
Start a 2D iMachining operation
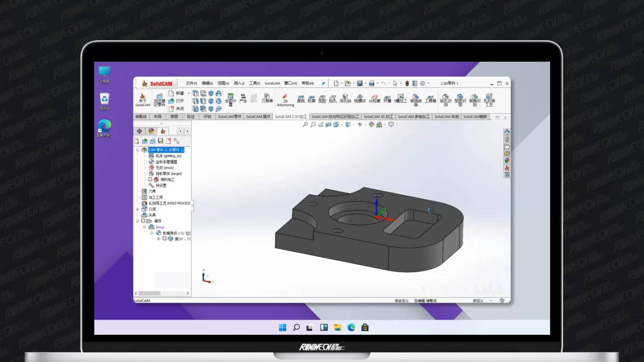click(x=285, y=100)
